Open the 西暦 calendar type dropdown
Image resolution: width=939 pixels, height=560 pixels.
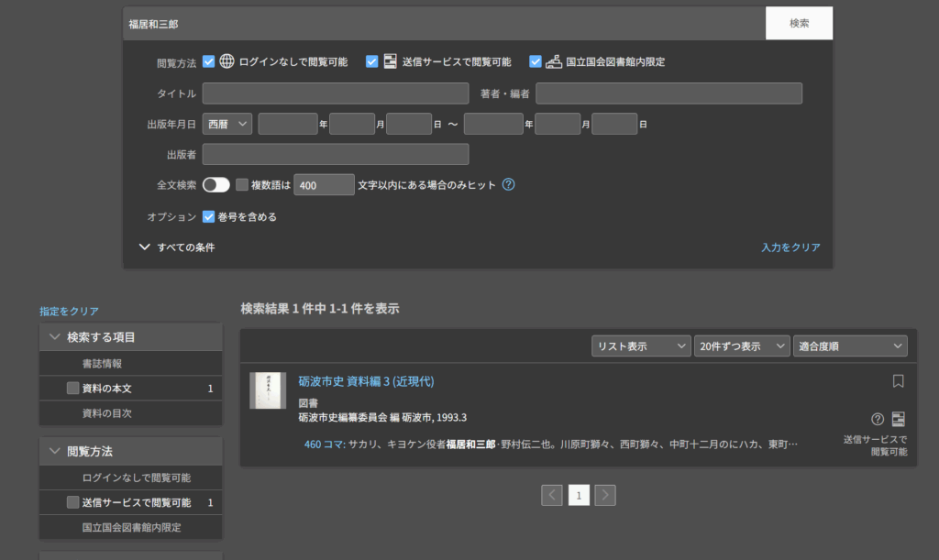pos(228,124)
